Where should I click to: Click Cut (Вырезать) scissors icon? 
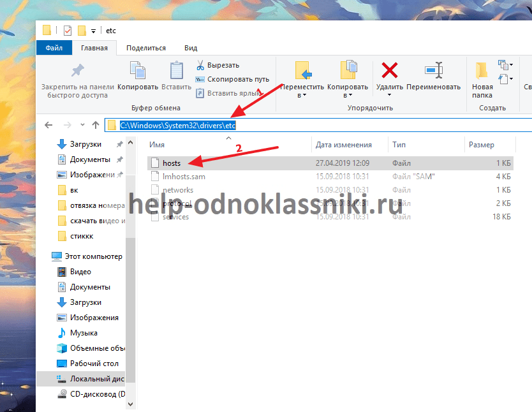click(200, 65)
